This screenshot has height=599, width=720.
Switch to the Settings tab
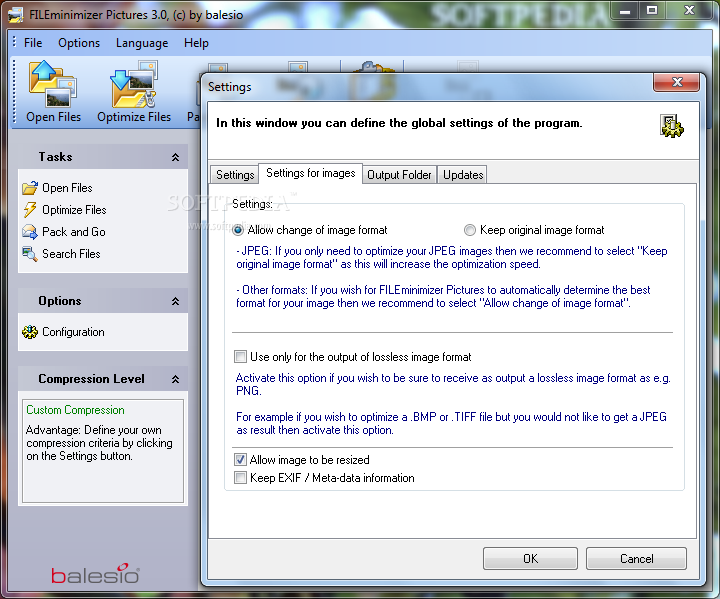235,175
